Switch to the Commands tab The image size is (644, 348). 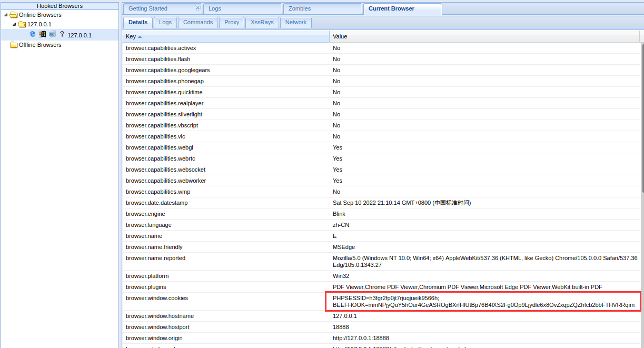click(x=198, y=22)
